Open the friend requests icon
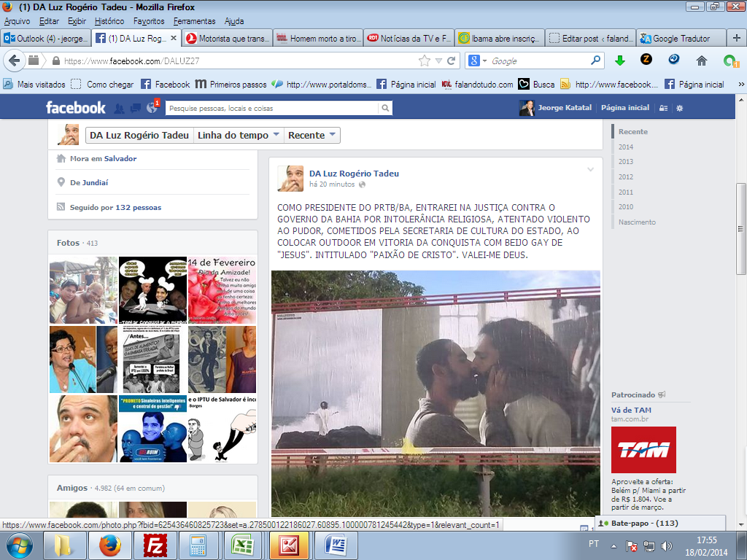747x560 pixels. (x=120, y=108)
